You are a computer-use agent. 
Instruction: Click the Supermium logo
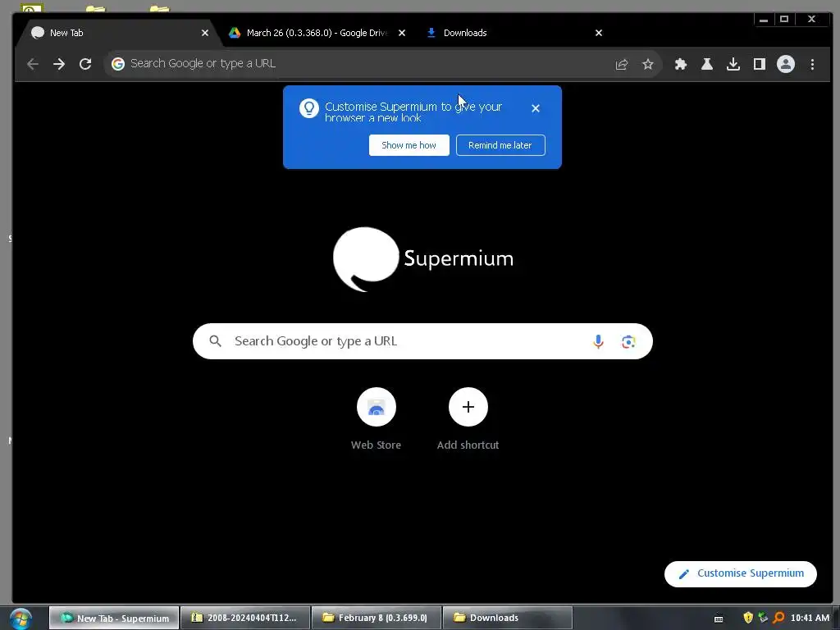[422, 259]
